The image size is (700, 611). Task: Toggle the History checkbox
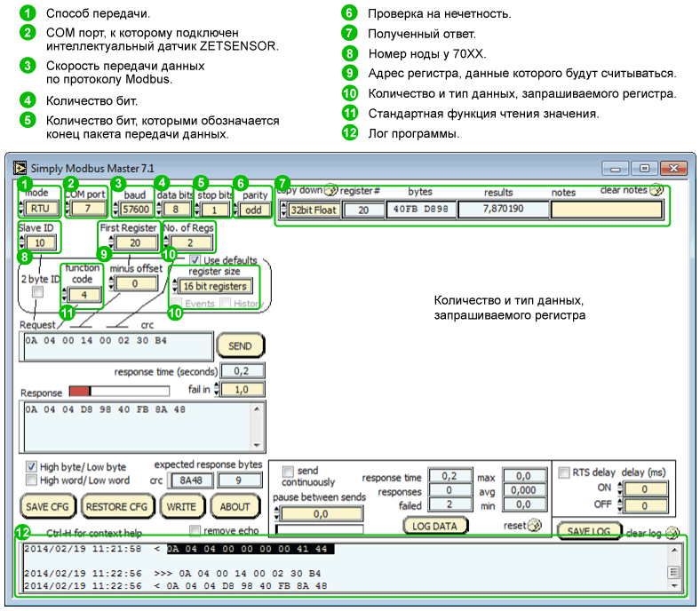click(226, 303)
